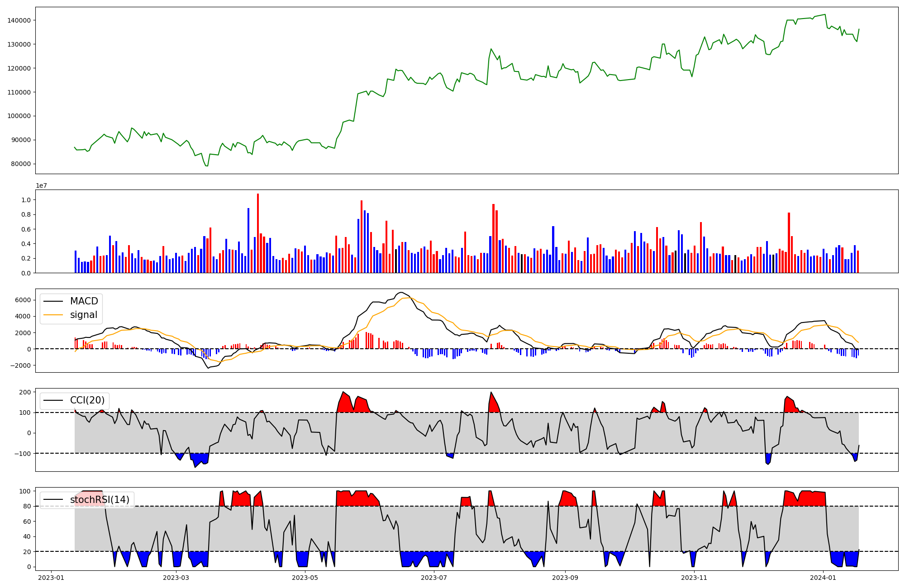Image resolution: width=905 pixels, height=588 pixels.
Task: Click the 140000 price axis label
Action: [19, 20]
